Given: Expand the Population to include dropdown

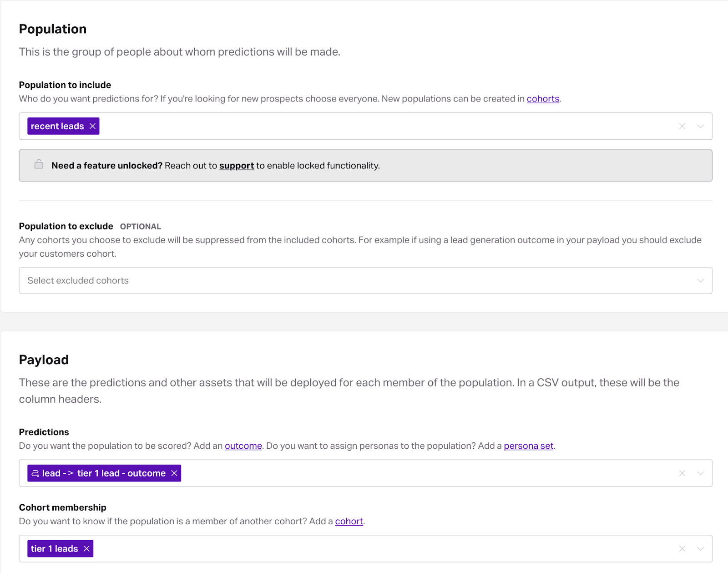Looking at the screenshot, I should (x=700, y=126).
